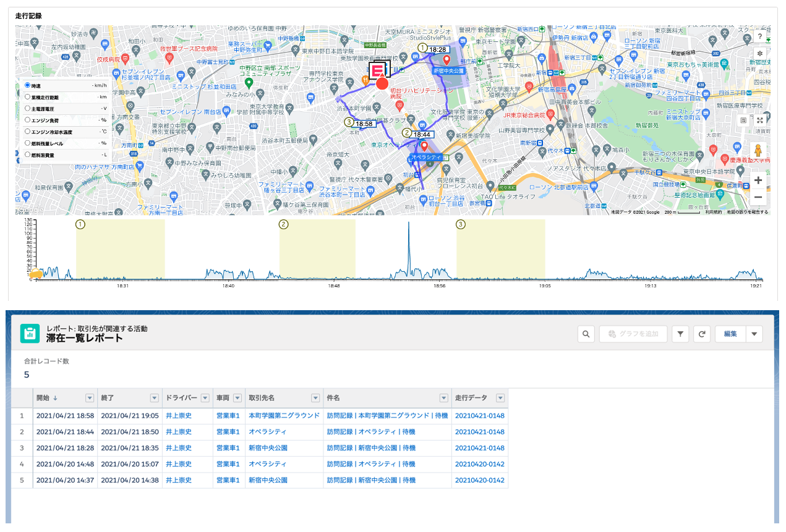Select the 主電源電圧 radio button
Viewport: 786px width, 532px height.
pyautogui.click(x=27, y=108)
